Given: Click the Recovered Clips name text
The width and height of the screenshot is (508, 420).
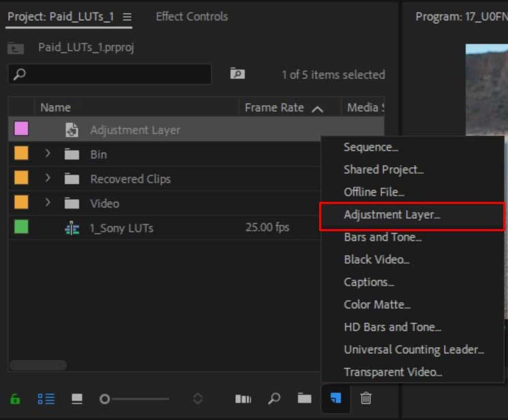Looking at the screenshot, I should 130,179.
